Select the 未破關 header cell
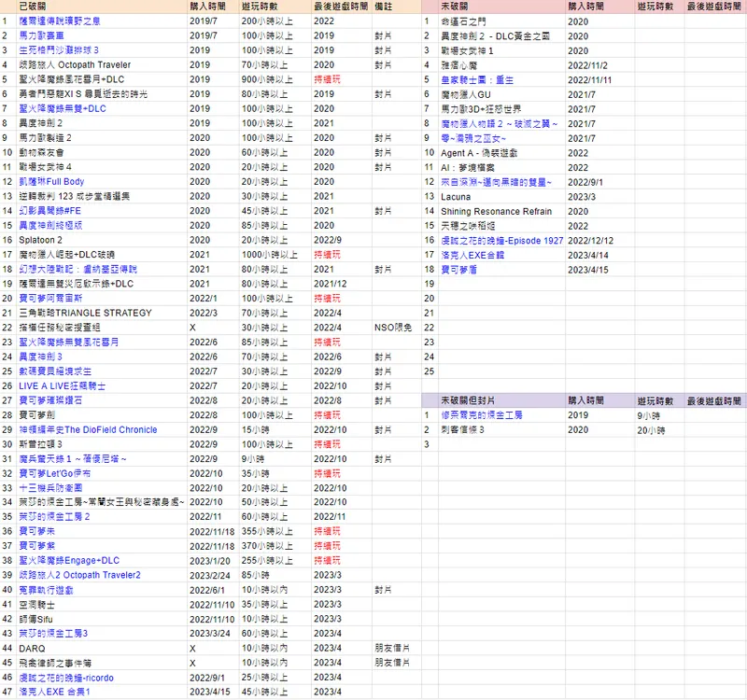 click(453, 6)
